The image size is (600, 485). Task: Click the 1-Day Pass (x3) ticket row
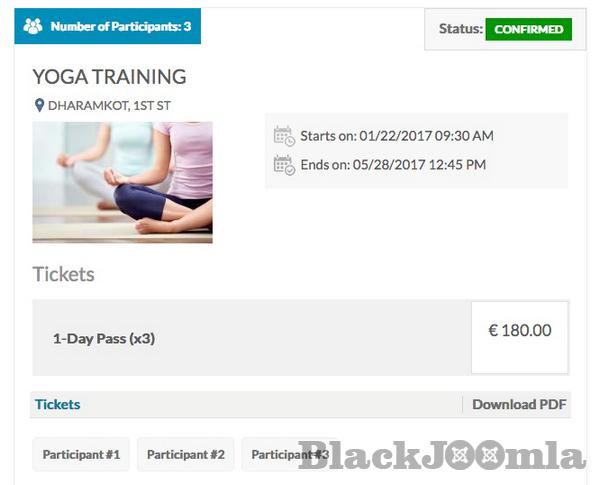tap(251, 338)
